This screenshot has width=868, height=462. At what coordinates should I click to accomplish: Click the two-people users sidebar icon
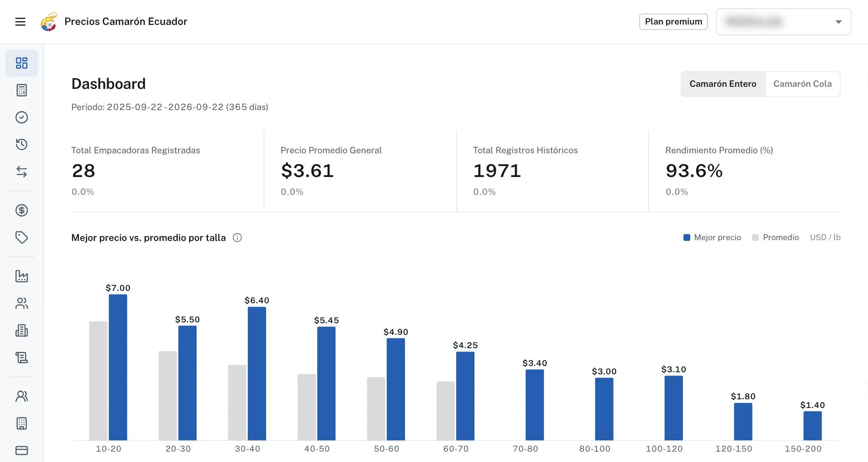22,303
